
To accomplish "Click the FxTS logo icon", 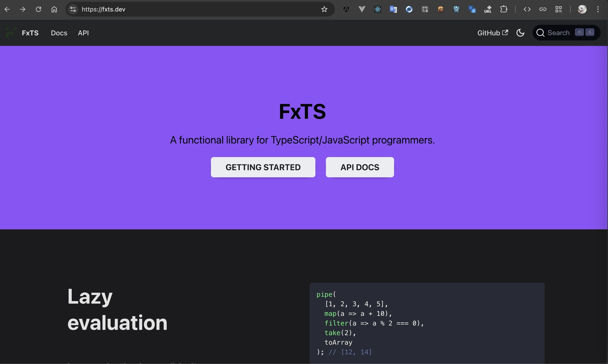I will pyautogui.click(x=11, y=33).
